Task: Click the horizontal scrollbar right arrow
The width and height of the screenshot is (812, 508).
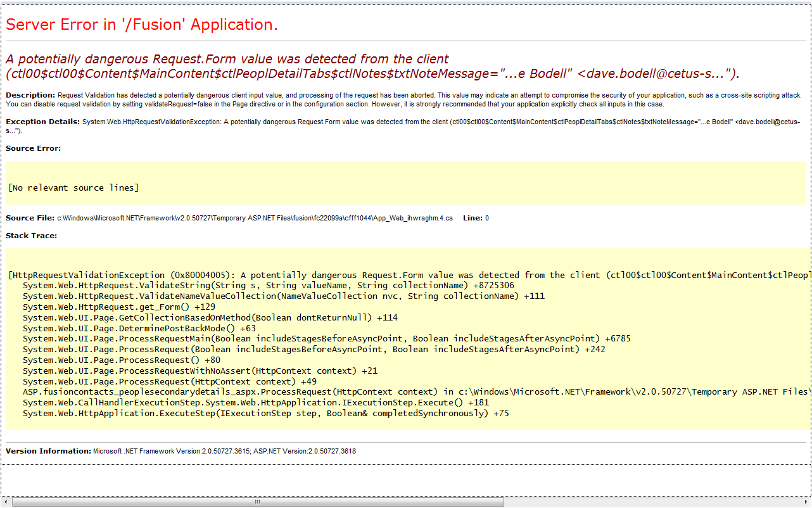Action: [806, 502]
